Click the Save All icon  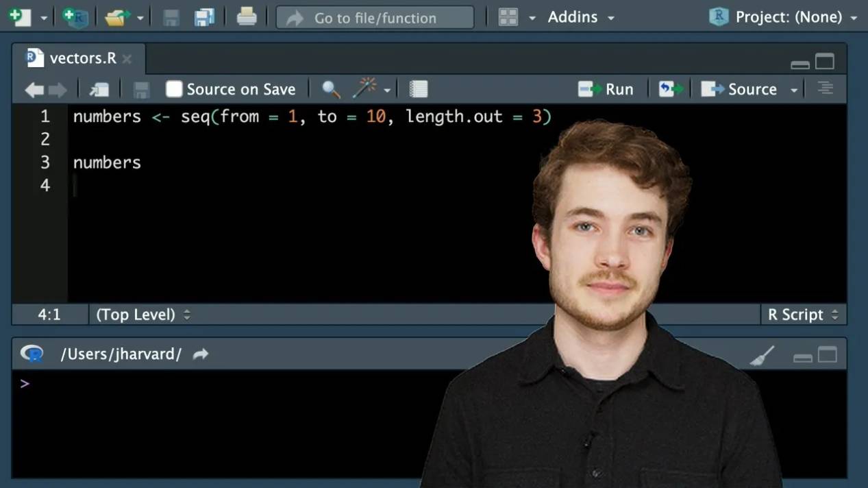tap(204, 17)
